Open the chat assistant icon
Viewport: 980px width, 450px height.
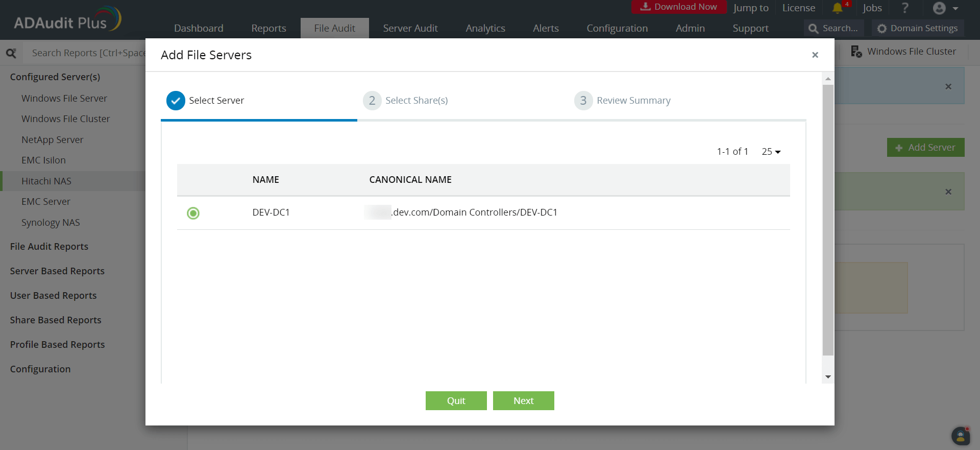click(961, 436)
